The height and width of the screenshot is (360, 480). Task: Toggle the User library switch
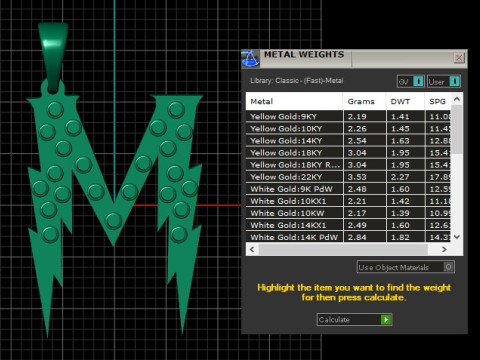tap(444, 81)
